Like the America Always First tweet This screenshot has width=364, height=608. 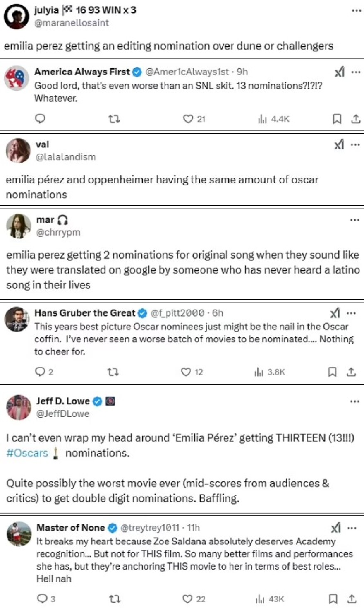tap(188, 119)
